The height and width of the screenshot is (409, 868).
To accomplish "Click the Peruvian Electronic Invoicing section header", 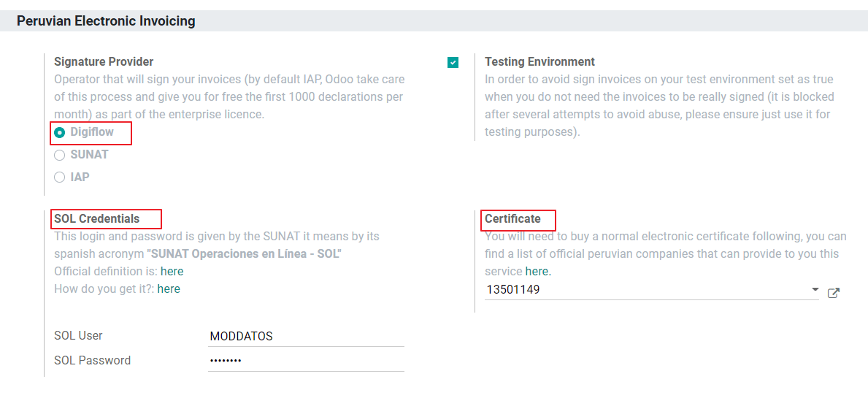I will pos(107,21).
